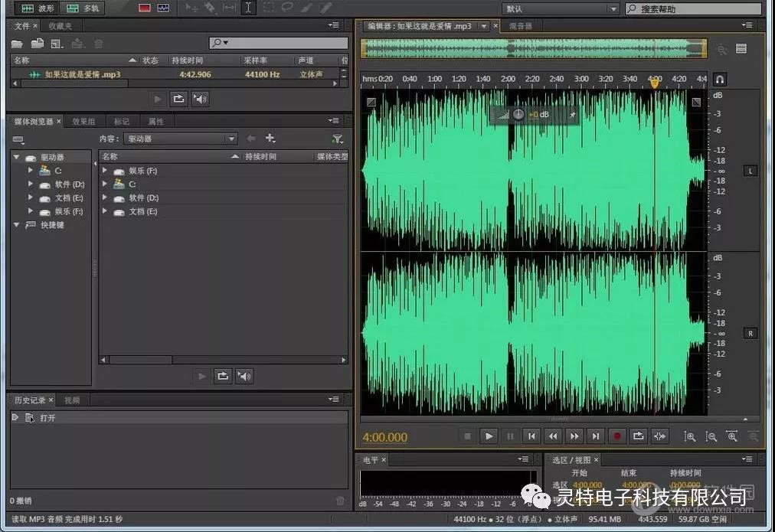This screenshot has height=532, width=775.
Task: Pin the volume HUD overlay
Action: (572, 115)
